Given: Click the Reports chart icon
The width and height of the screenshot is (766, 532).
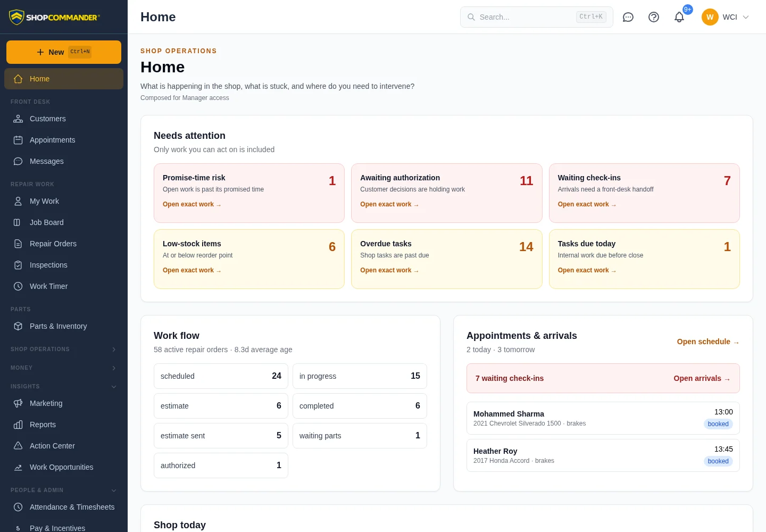Looking at the screenshot, I should [x=18, y=425].
